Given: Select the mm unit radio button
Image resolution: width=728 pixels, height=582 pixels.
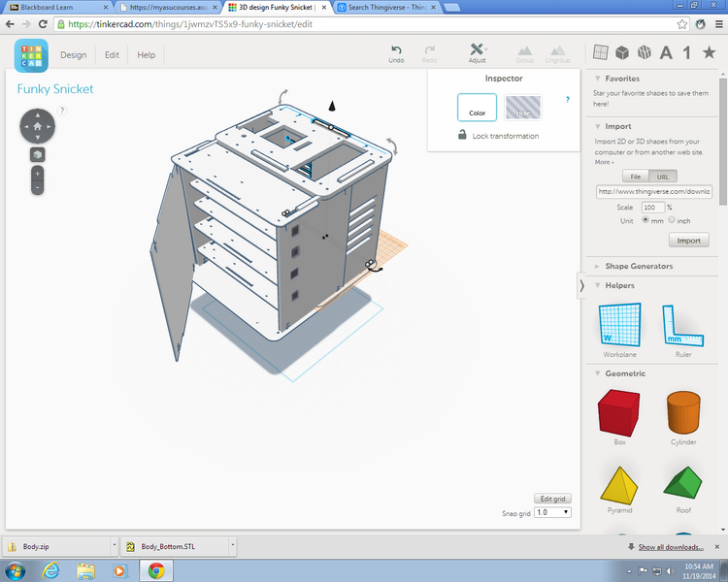Looking at the screenshot, I should [x=646, y=220].
